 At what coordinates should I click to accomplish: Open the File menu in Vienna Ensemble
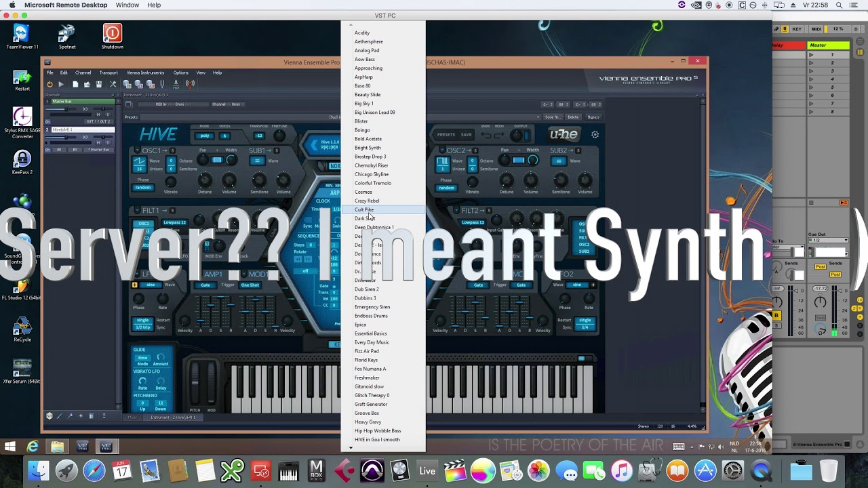tap(50, 73)
